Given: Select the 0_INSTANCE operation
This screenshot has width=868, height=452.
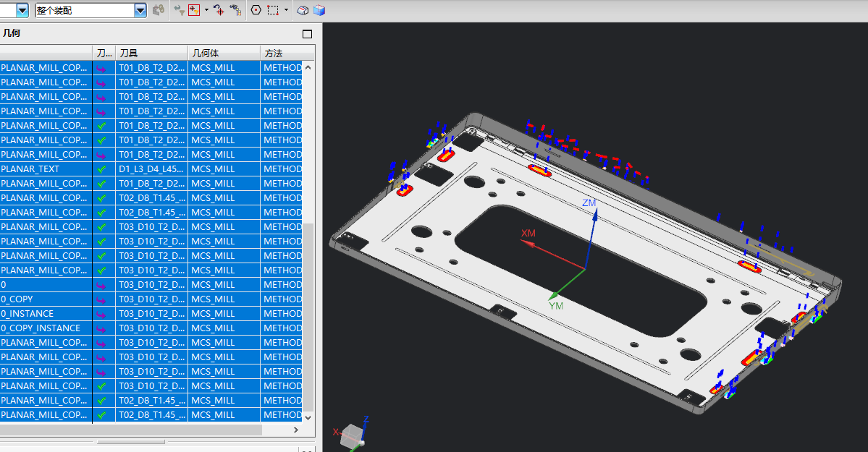Looking at the screenshot, I should (x=151, y=313).
